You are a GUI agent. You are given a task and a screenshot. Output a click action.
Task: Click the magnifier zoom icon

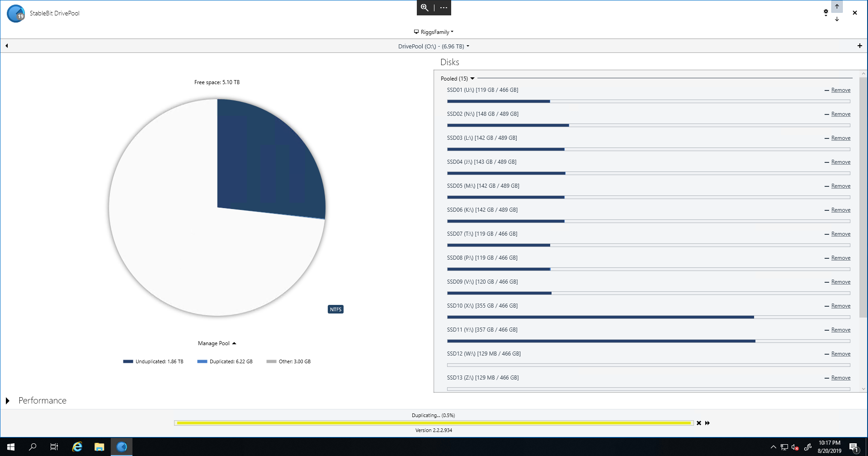pos(425,8)
